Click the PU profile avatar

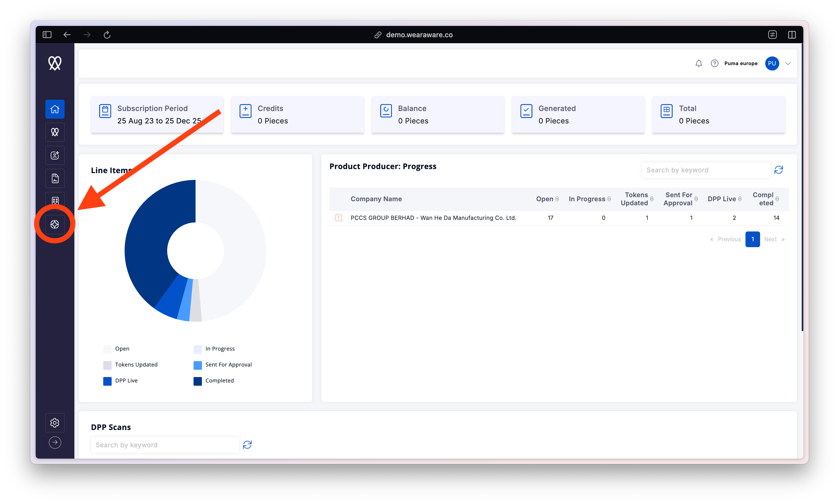772,63
